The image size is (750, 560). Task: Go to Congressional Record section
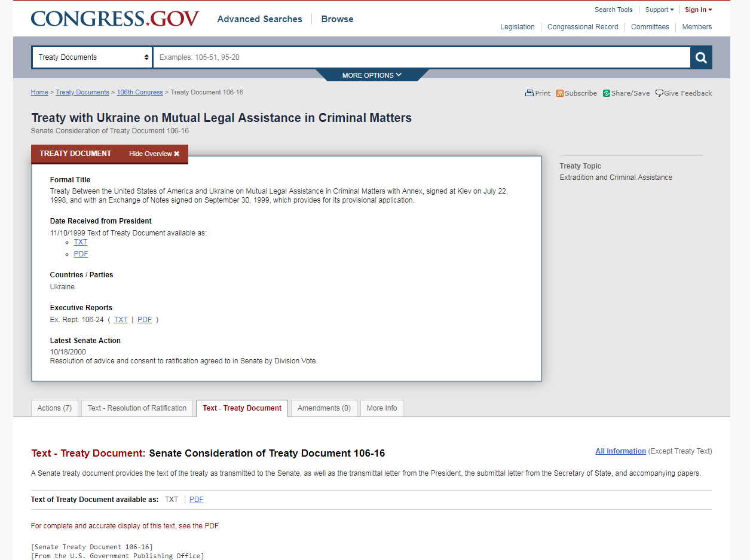tap(583, 27)
